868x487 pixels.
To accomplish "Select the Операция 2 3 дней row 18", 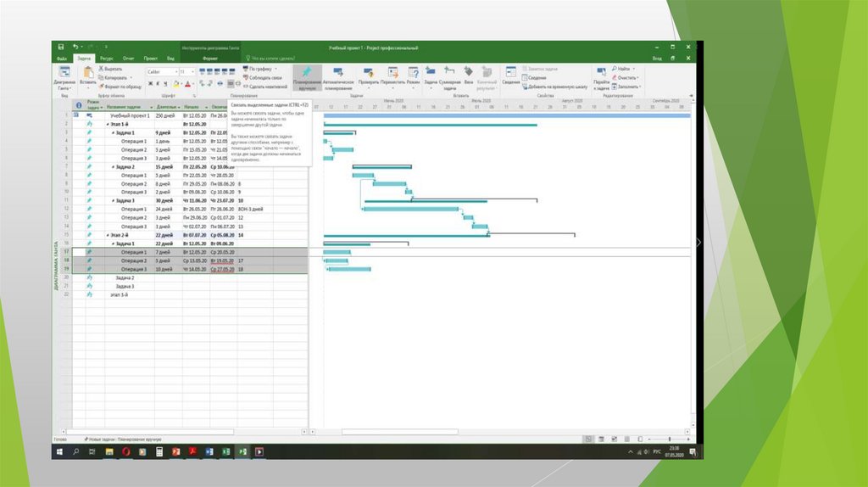I will pos(190,260).
